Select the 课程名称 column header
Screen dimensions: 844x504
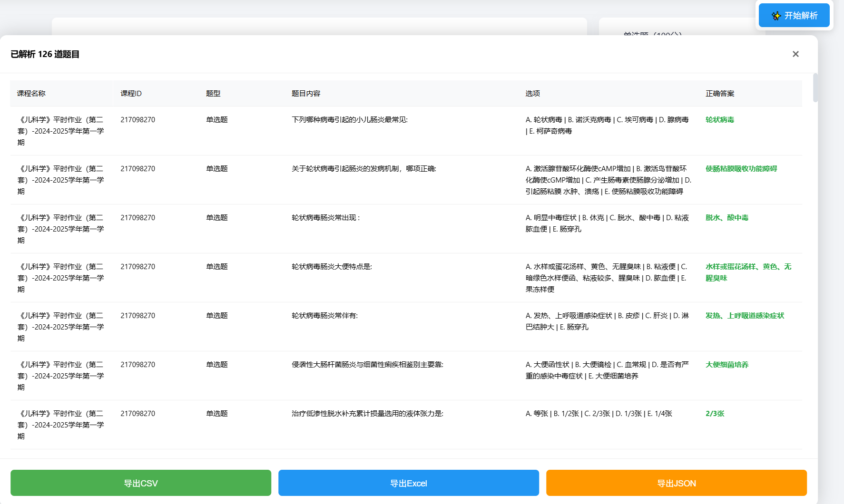(31, 94)
